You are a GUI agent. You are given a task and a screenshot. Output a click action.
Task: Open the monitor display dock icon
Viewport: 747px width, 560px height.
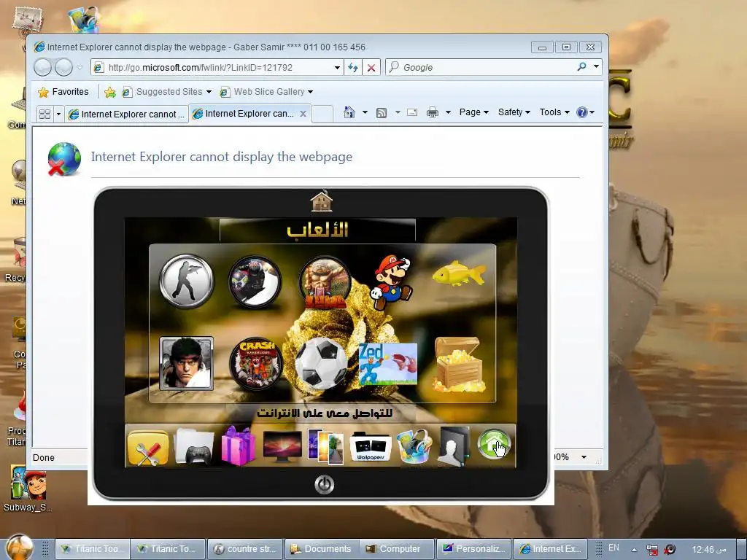(x=282, y=446)
